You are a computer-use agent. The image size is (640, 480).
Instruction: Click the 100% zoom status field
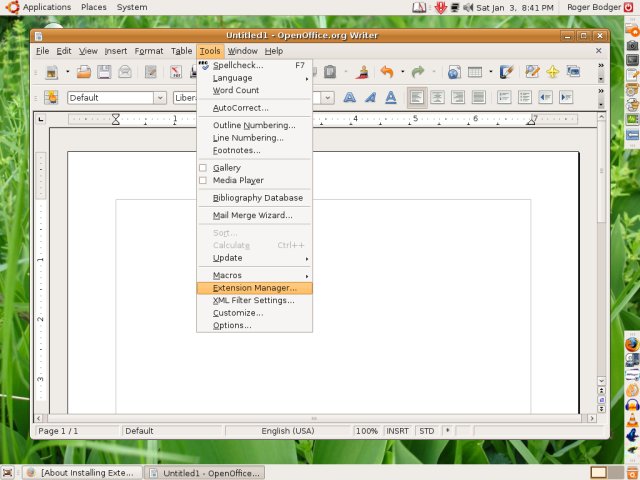coord(367,431)
